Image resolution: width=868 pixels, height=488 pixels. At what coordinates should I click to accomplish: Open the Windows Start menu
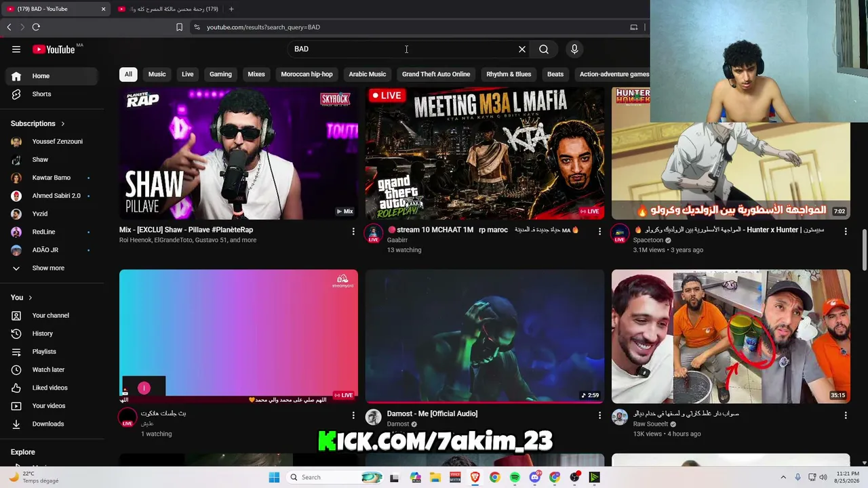tap(274, 477)
